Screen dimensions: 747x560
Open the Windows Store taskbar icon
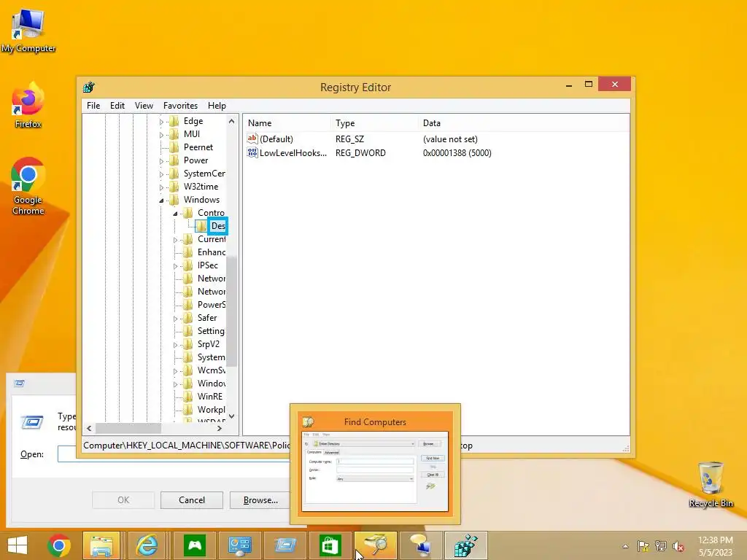(x=330, y=545)
